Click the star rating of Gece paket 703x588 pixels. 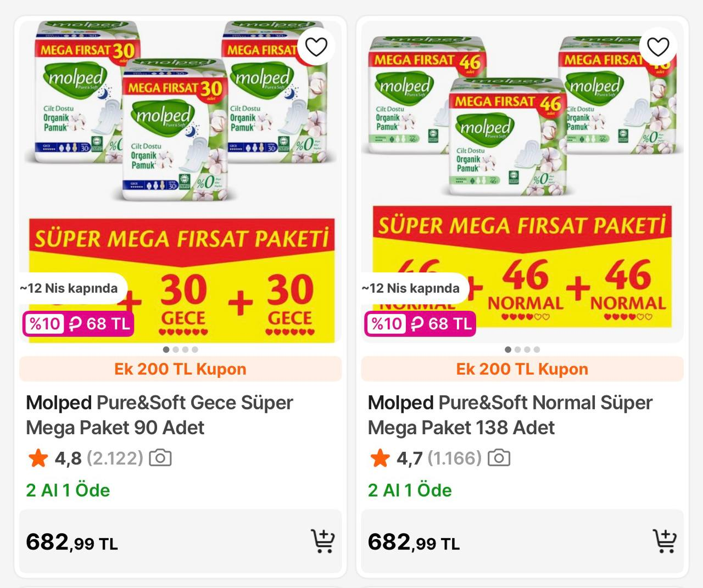[x=38, y=458]
